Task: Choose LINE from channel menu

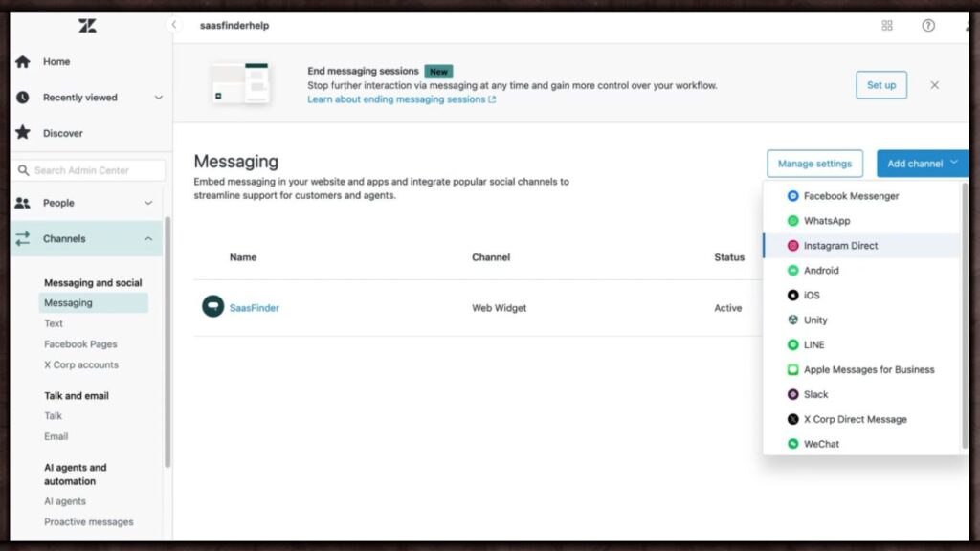Action: pyautogui.click(x=861, y=344)
